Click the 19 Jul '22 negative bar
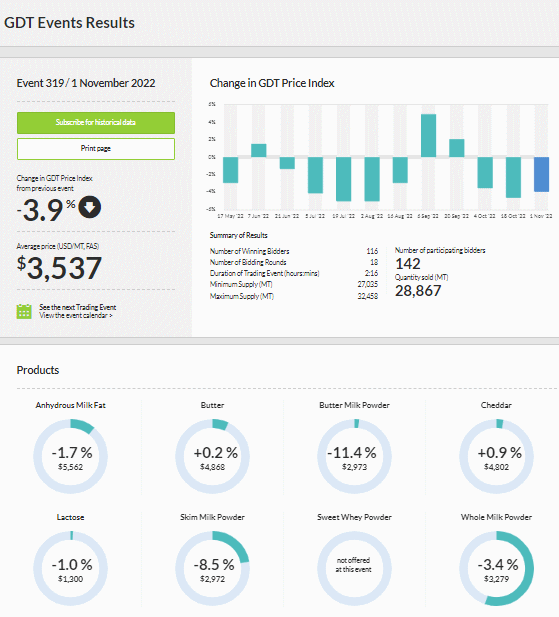559x617 pixels. (x=343, y=179)
